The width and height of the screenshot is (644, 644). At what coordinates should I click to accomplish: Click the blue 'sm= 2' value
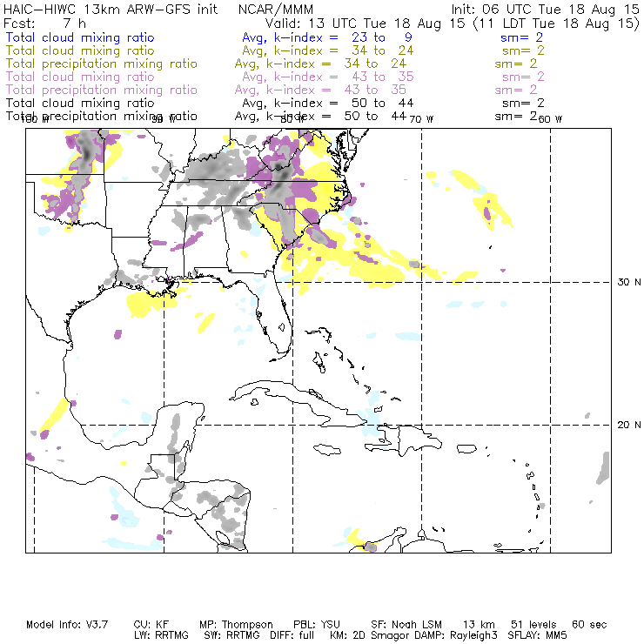[521, 37]
